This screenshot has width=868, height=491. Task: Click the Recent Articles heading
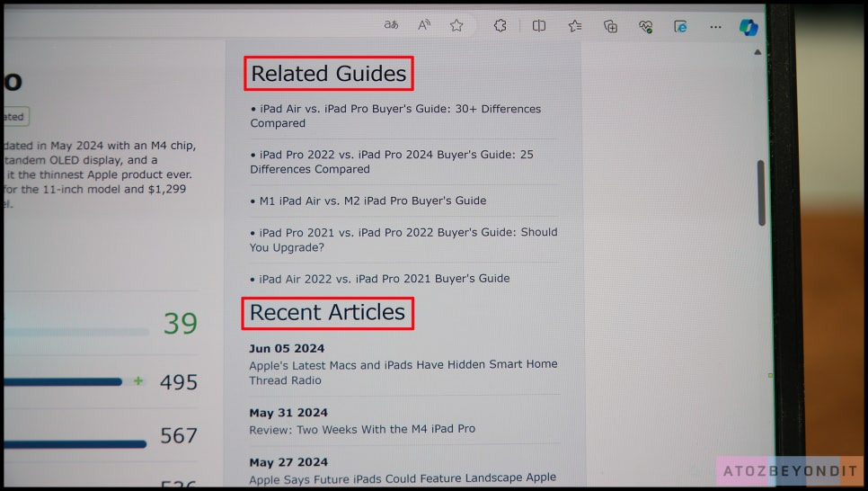[328, 313]
